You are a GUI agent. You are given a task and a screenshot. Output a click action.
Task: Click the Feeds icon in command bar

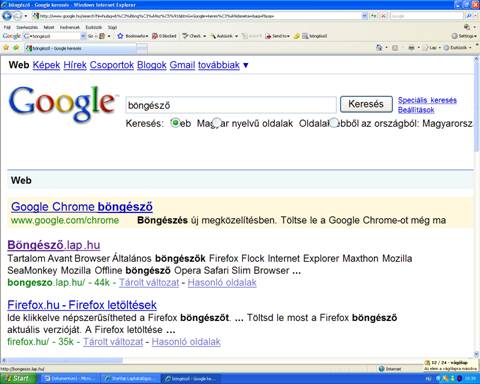(x=395, y=48)
